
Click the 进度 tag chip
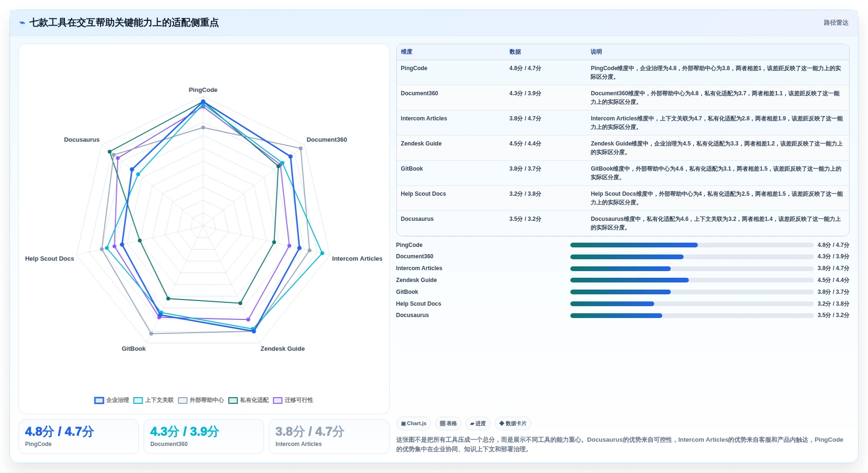coord(478,424)
